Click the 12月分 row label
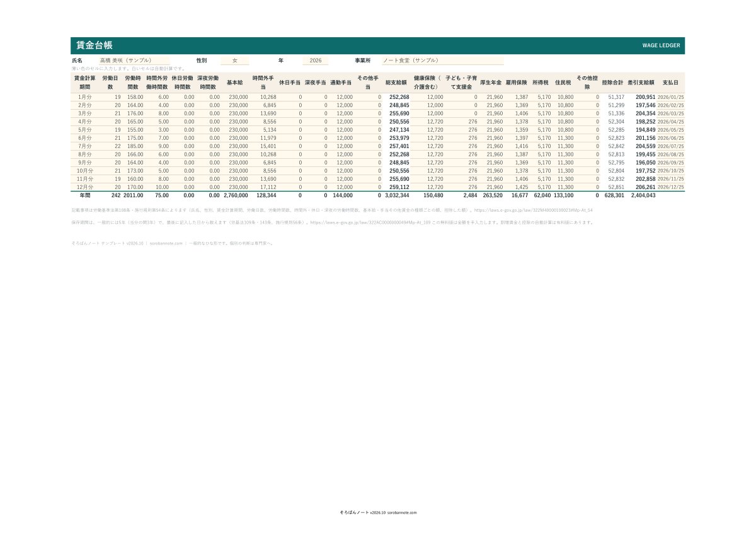The width and height of the screenshot is (756, 535). click(84, 187)
